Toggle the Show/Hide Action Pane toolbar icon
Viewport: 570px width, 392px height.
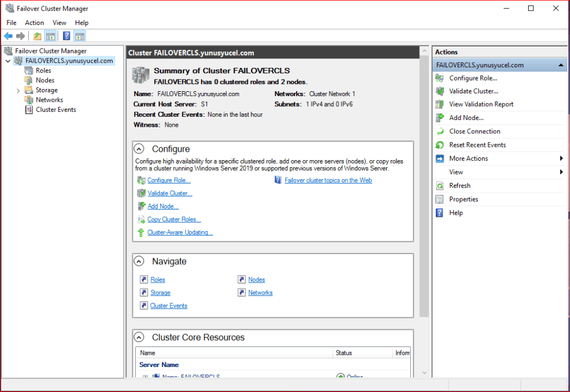coord(80,36)
